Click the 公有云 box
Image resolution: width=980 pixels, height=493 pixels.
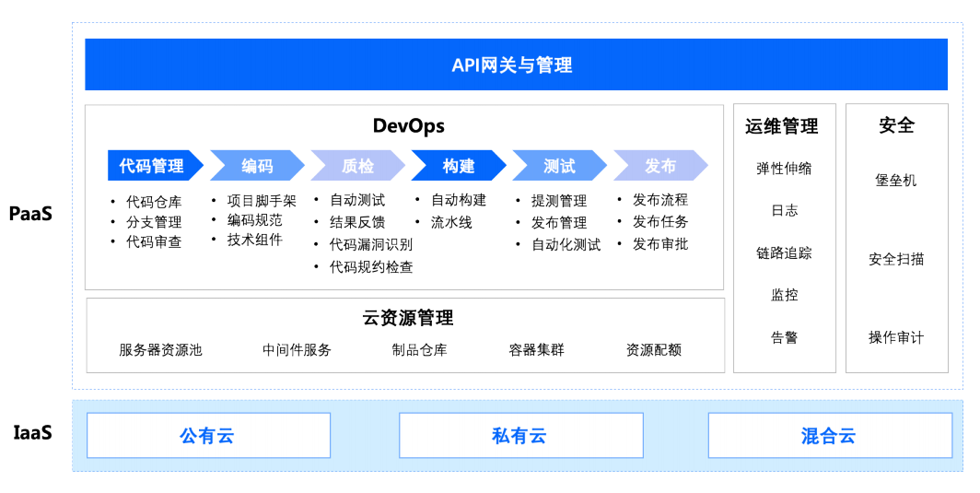pos(208,436)
